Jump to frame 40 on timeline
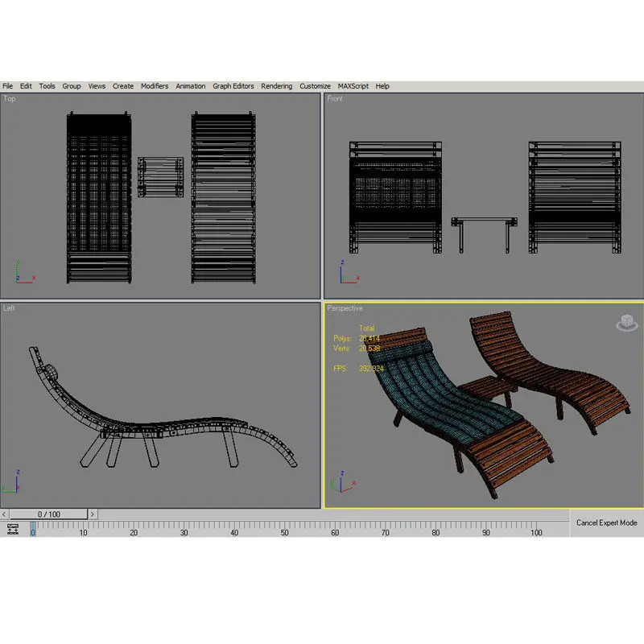The image size is (644, 644). [234, 532]
